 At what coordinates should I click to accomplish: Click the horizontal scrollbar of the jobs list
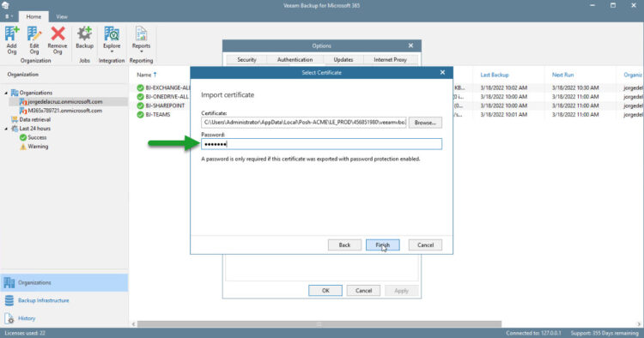[x=319, y=324]
